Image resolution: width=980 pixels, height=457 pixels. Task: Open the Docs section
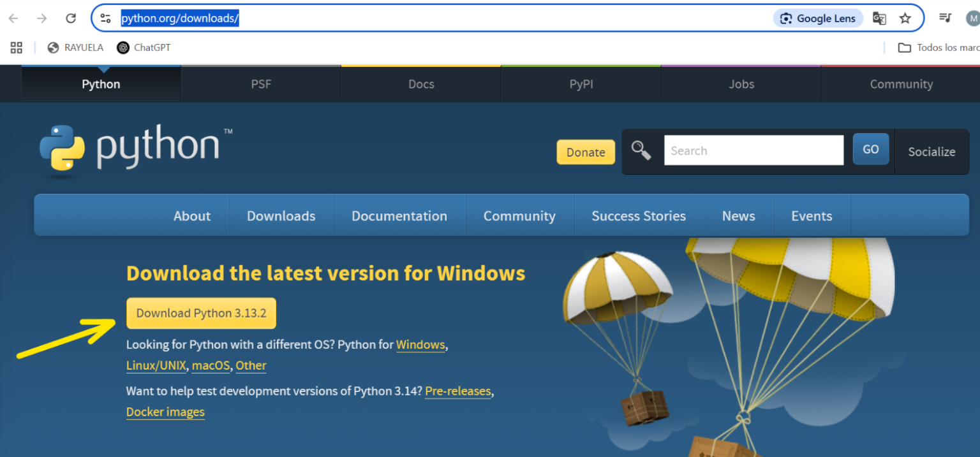pos(420,83)
